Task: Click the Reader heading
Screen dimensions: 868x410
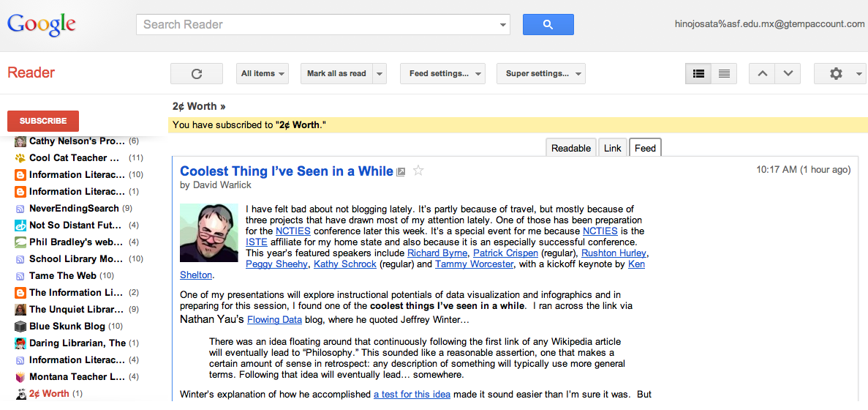Action: [31, 72]
